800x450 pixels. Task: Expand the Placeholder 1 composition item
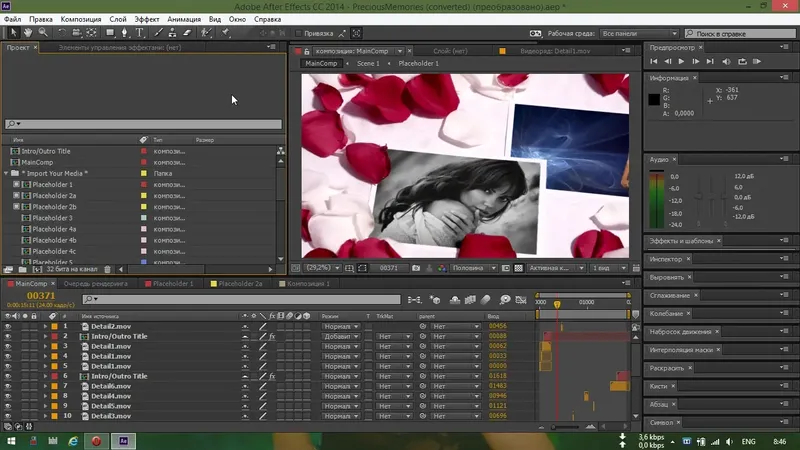tap(17, 185)
